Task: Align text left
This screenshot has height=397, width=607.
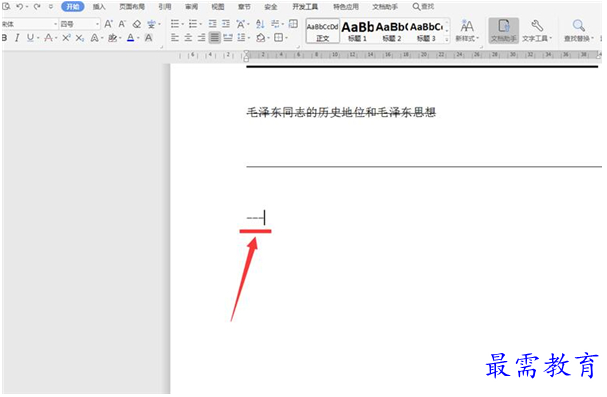Action: 175,38
